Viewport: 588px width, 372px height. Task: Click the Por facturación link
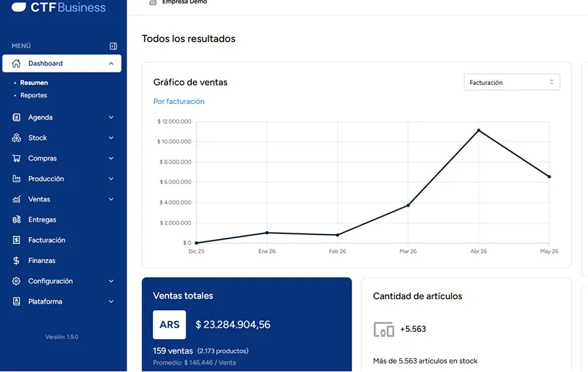click(179, 101)
